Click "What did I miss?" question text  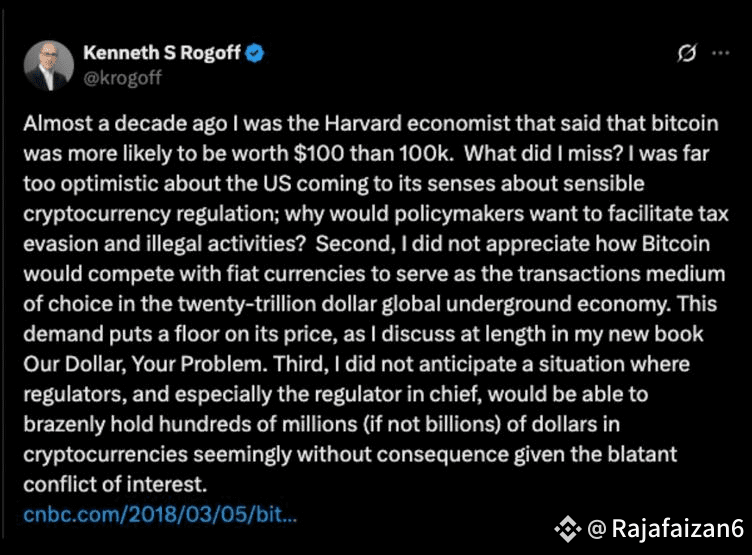[x=543, y=154]
